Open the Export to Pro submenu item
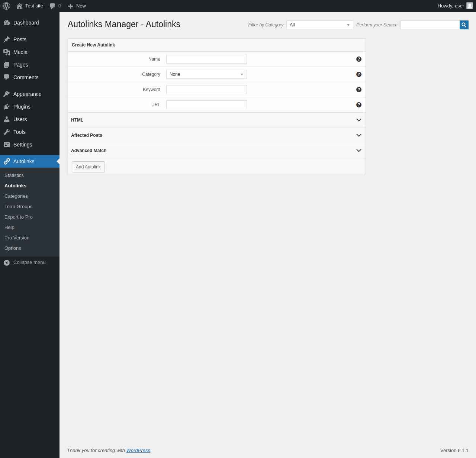The width and height of the screenshot is (476, 458). (x=30, y=217)
